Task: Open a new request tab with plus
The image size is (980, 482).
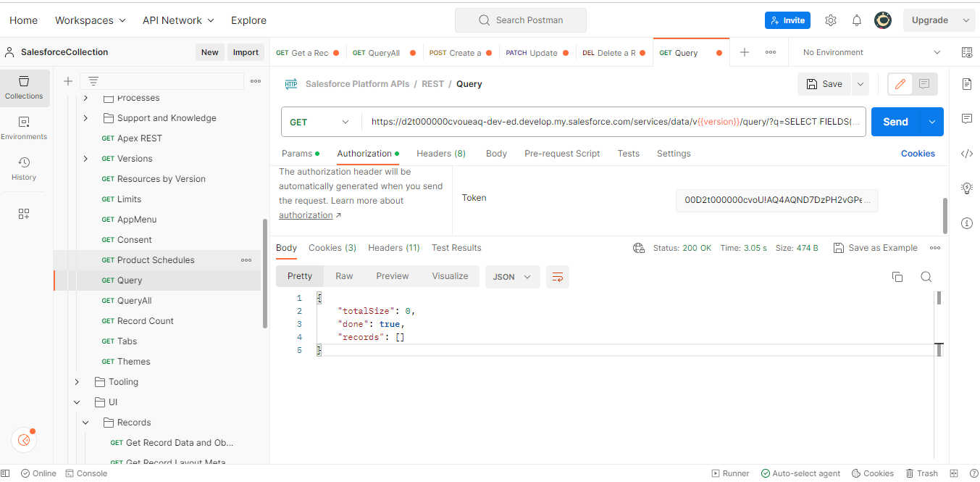Action: [745, 52]
